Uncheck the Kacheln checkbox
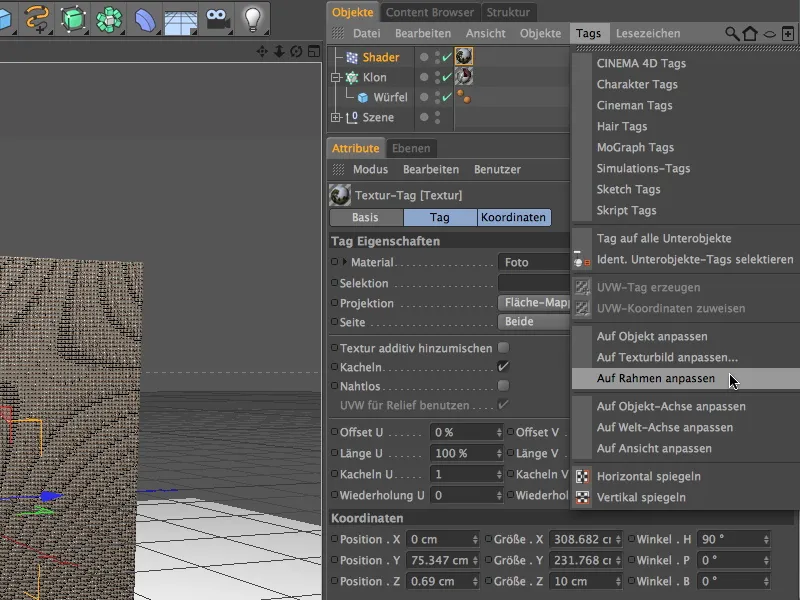800x600 pixels. point(504,367)
